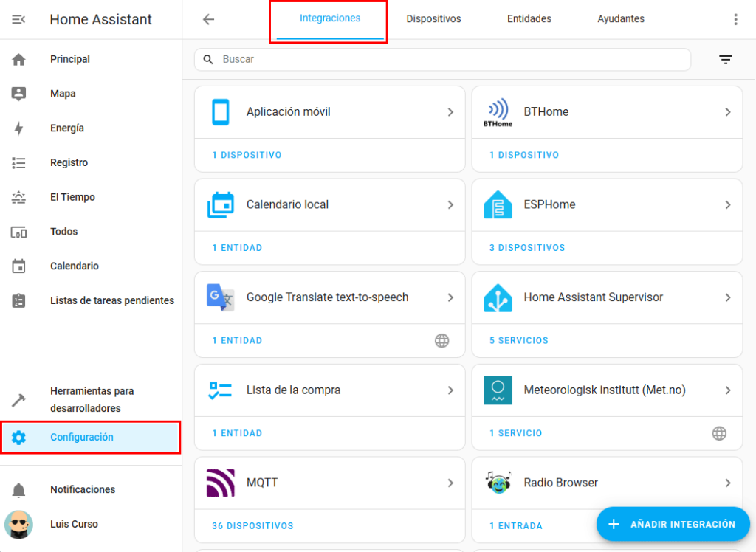Switch to the Ayudantes tab

coord(621,19)
